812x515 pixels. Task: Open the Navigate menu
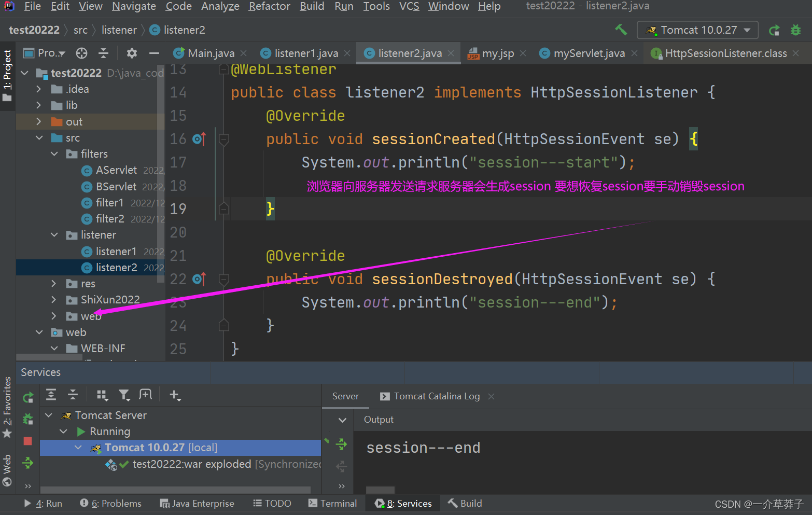point(134,6)
